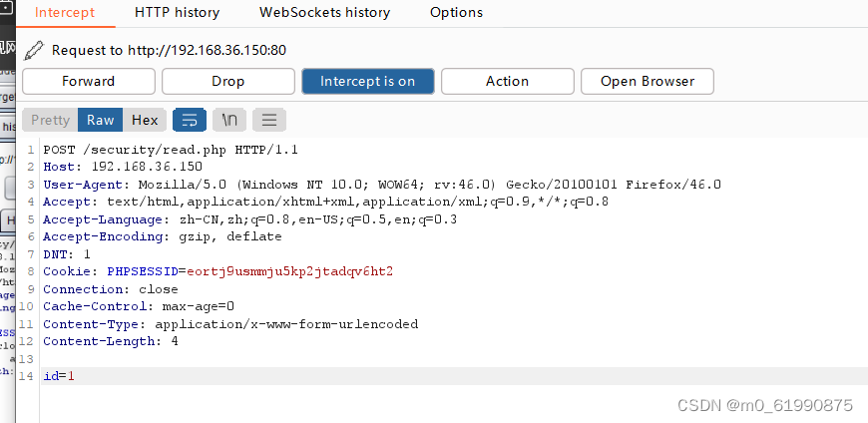Select the Intercept tab
Image resolution: width=868 pixels, height=423 pixels.
[65, 13]
